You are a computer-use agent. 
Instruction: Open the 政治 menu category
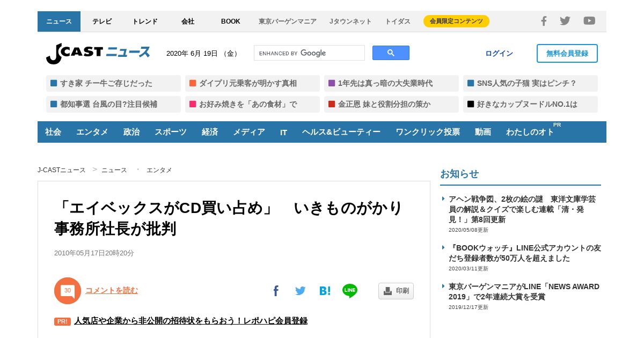pyautogui.click(x=131, y=132)
